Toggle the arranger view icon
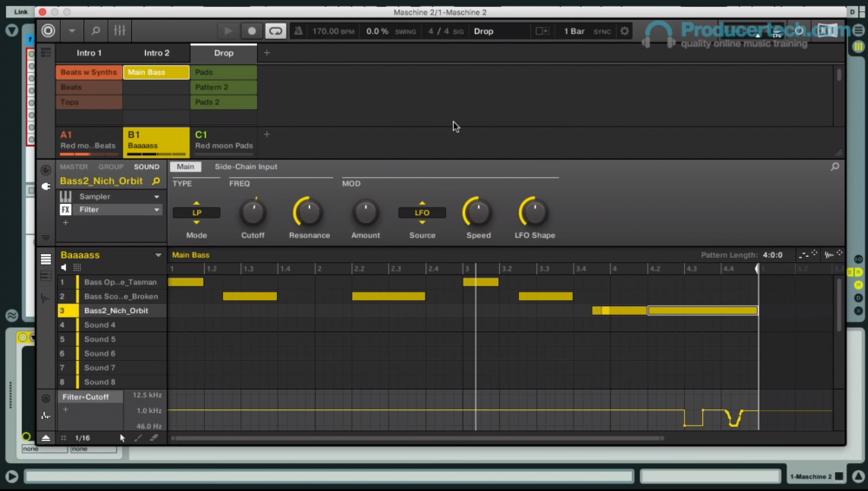The image size is (868, 491). click(x=46, y=53)
